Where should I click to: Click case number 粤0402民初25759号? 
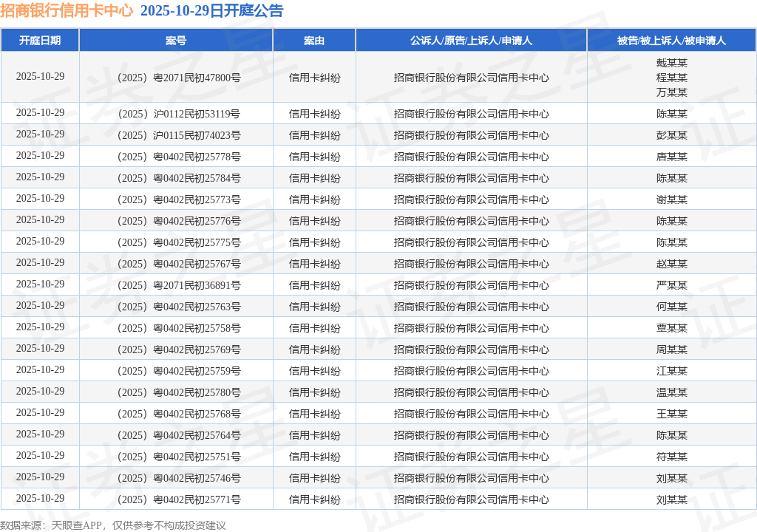[x=197, y=371]
